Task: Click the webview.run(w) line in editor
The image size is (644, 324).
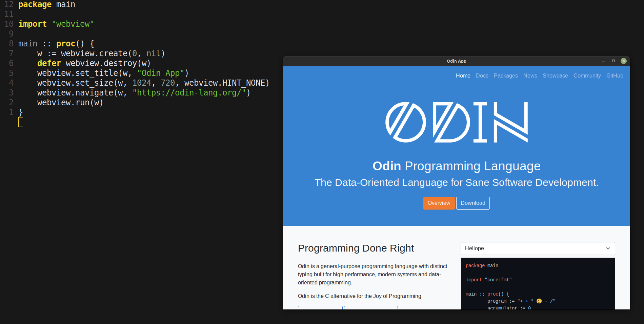Action: coord(70,103)
